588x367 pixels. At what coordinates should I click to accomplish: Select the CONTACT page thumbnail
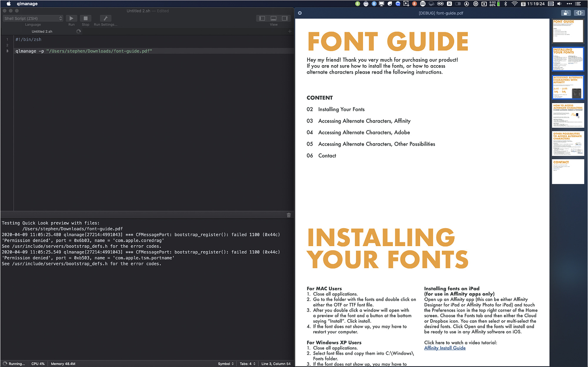[x=568, y=172]
